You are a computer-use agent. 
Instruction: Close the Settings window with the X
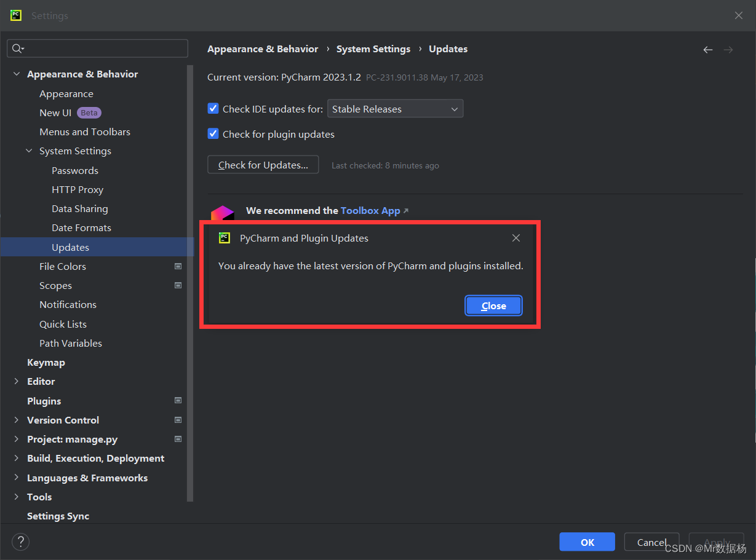[x=739, y=15]
